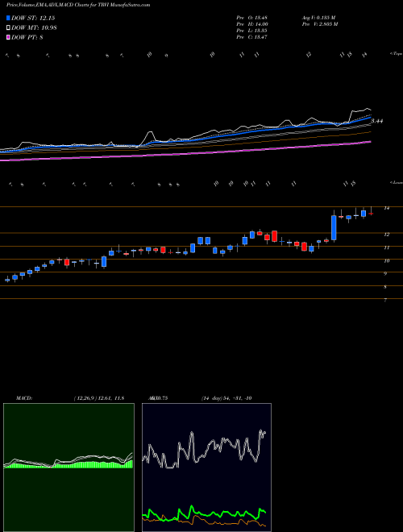Image resolution: width=403 pixels, height=532 pixels.
Task: Click the price axis label 7
Action: click(x=385, y=301)
